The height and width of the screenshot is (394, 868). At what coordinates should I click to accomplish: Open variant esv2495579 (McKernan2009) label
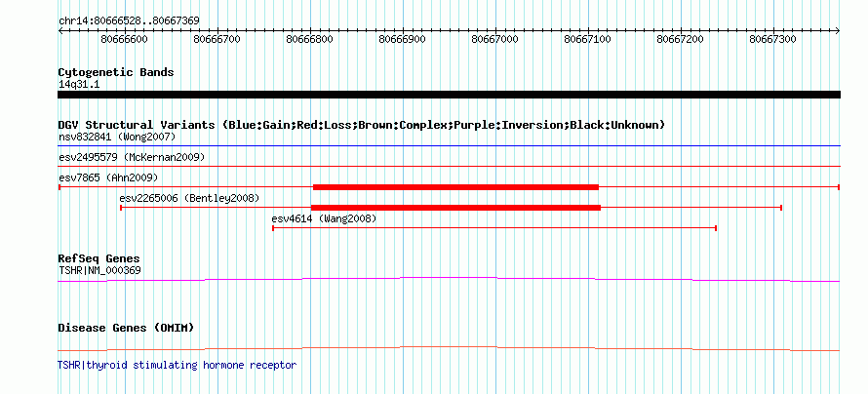[x=132, y=157]
